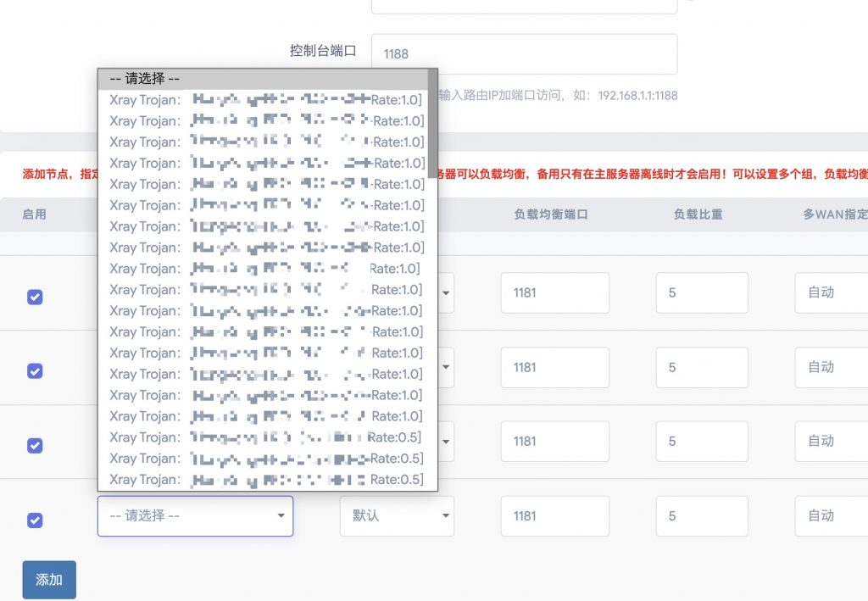
Task: Click the partially hidden dropdown arrow in the first row
Action: tap(446, 293)
